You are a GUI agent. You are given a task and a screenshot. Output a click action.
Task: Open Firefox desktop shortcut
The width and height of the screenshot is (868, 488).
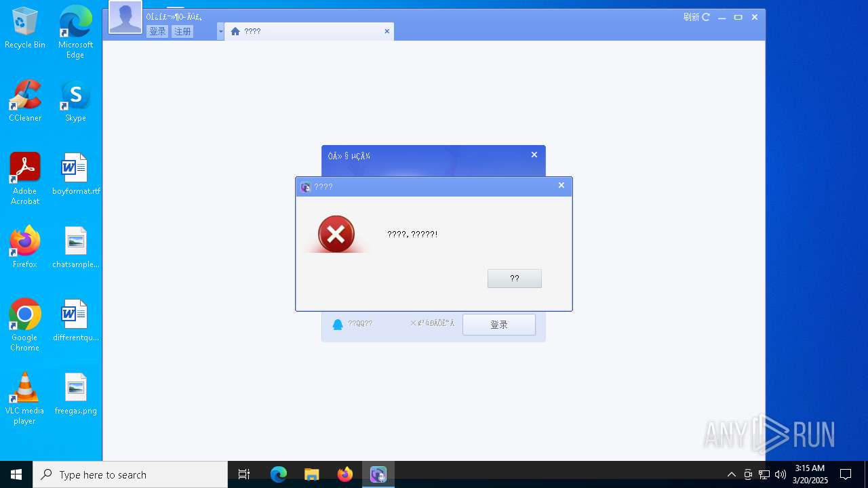click(x=25, y=247)
